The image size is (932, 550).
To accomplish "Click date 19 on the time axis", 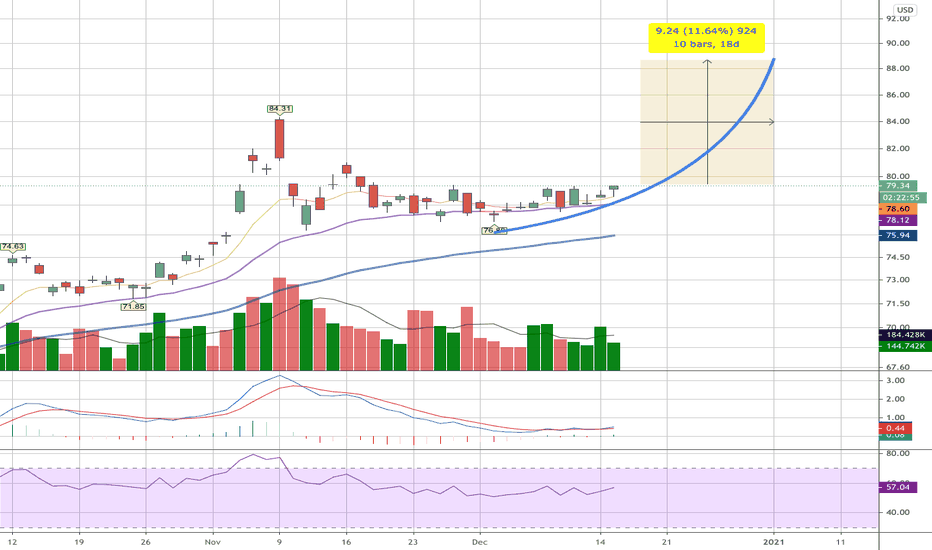I will pyautogui.click(x=79, y=542).
